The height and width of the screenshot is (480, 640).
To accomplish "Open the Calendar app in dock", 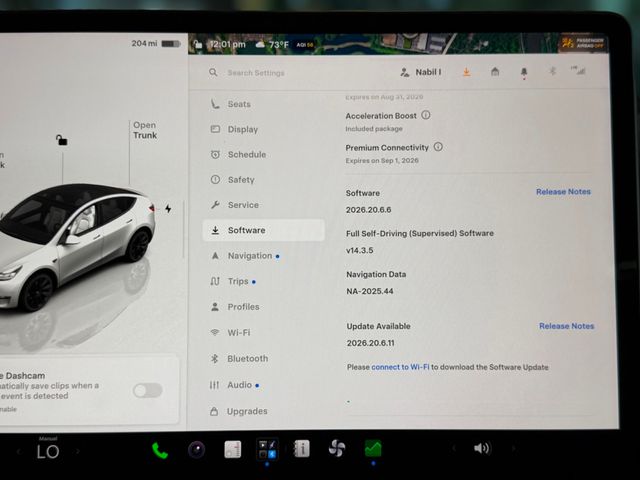I will tap(233, 450).
